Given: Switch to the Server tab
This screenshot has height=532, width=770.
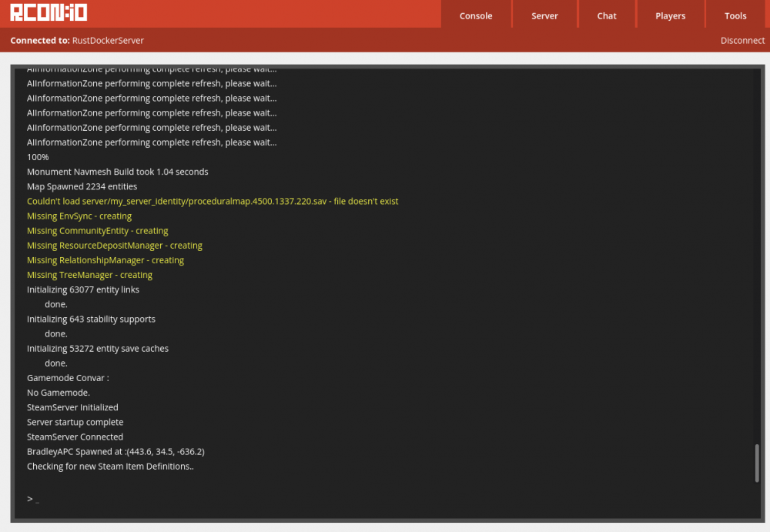Looking at the screenshot, I should (x=544, y=15).
